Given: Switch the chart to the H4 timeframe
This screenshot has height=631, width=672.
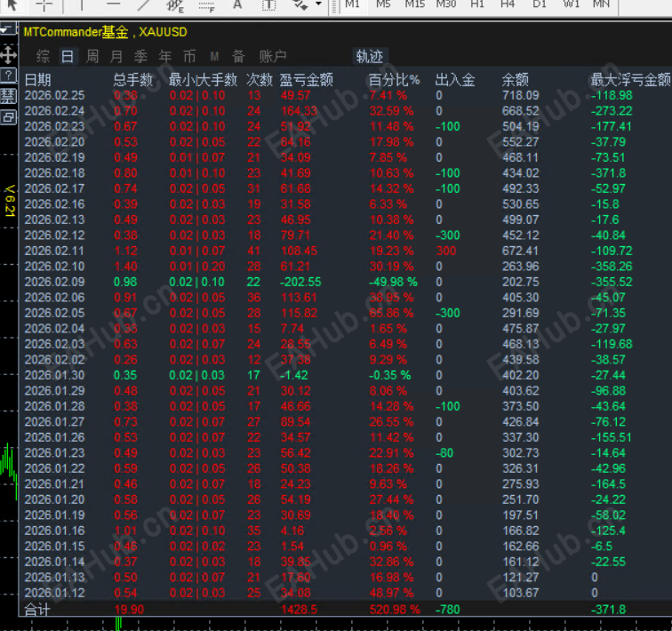Looking at the screenshot, I should (x=508, y=4).
